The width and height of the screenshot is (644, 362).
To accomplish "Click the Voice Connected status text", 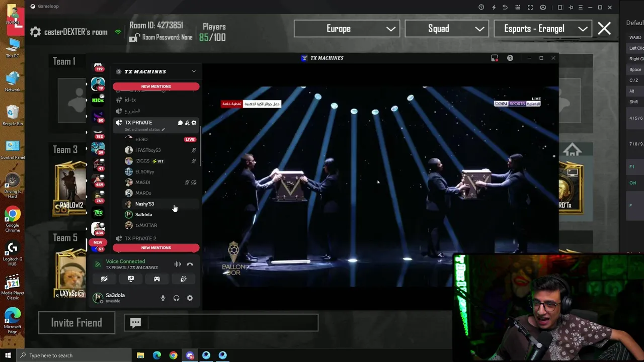I will (x=125, y=261).
